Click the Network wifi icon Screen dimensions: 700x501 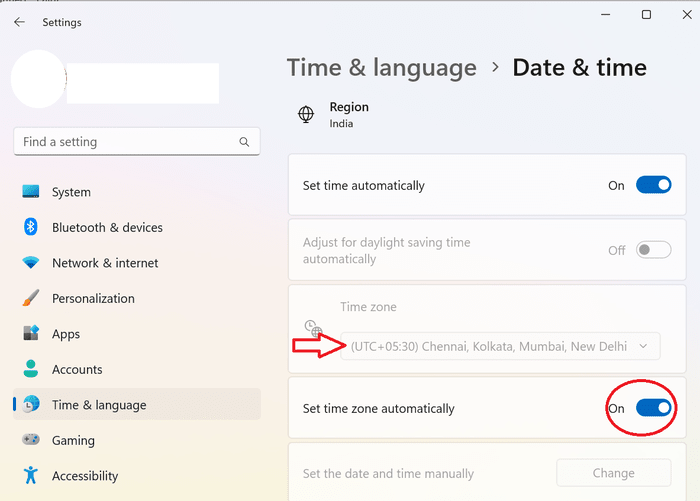(31, 262)
